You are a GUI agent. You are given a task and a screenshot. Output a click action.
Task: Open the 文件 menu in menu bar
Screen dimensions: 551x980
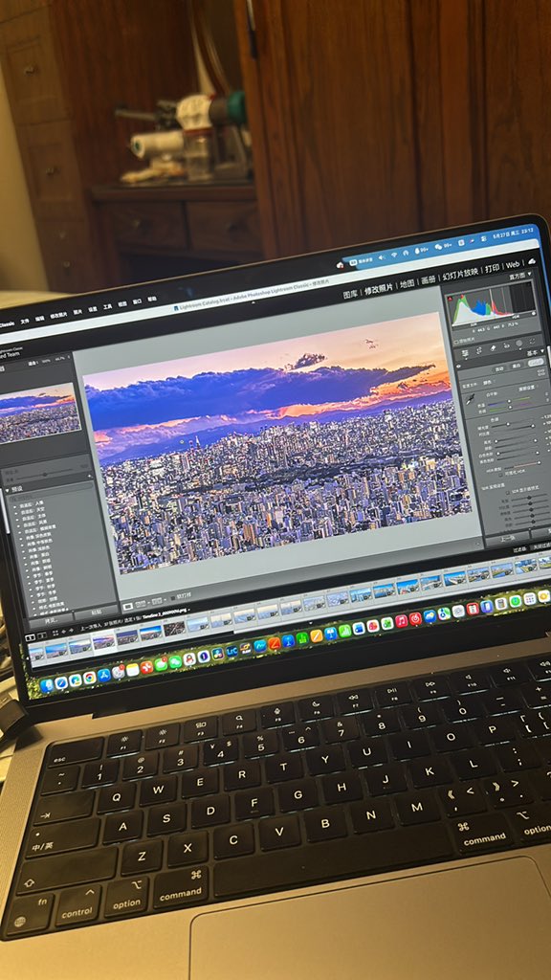tap(24, 322)
